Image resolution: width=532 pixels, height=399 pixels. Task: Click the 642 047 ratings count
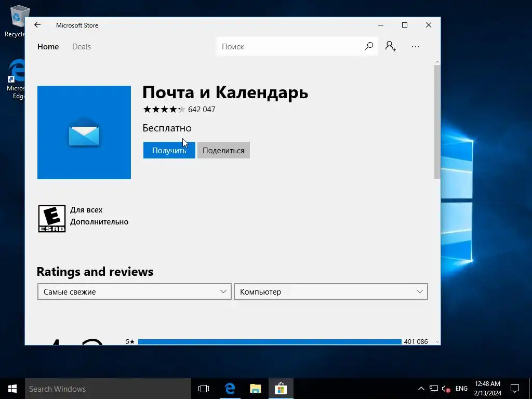point(202,109)
